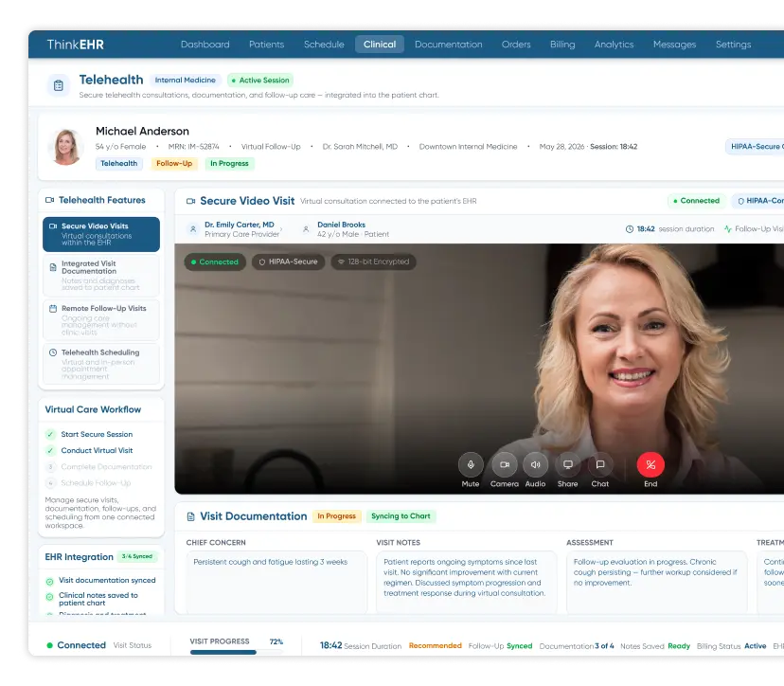
Task: Click the Secure Video Visit camera icon
Action: [190, 201]
